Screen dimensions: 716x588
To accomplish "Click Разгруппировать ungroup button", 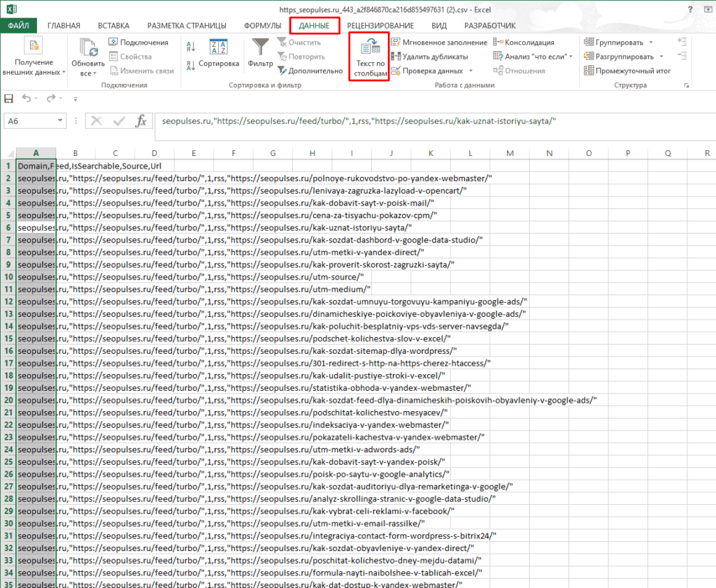I will pyautogui.click(x=619, y=57).
